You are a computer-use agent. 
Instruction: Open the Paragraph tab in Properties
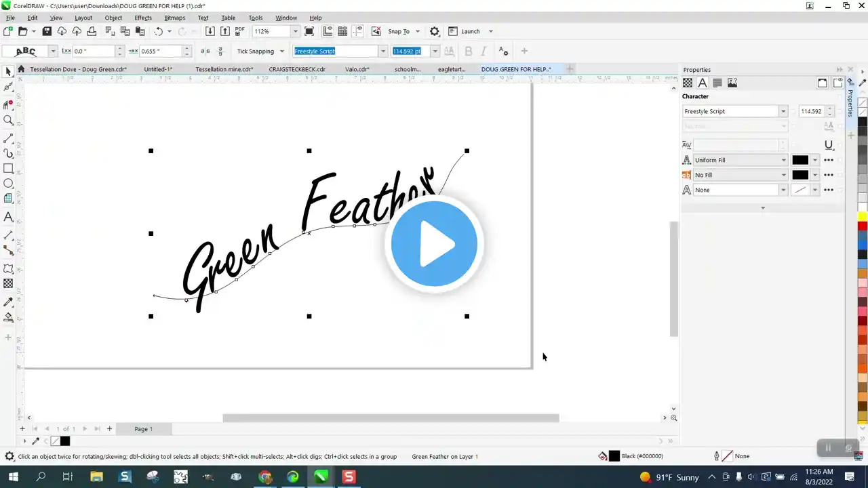pos(717,83)
